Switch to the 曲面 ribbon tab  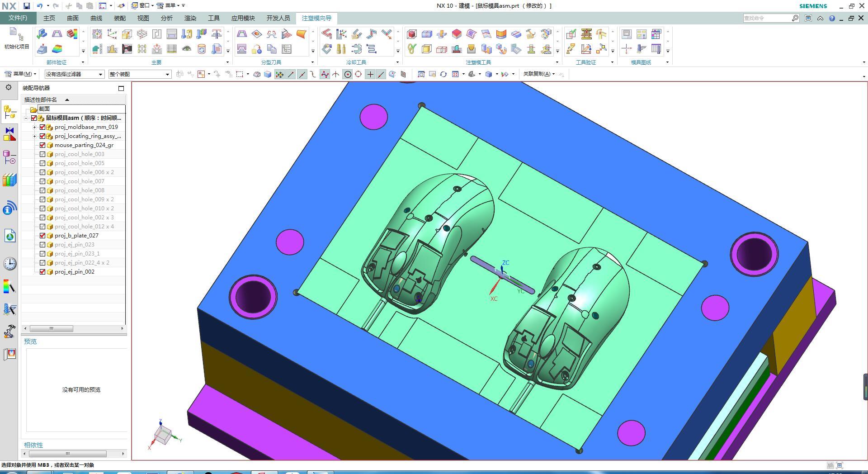73,18
